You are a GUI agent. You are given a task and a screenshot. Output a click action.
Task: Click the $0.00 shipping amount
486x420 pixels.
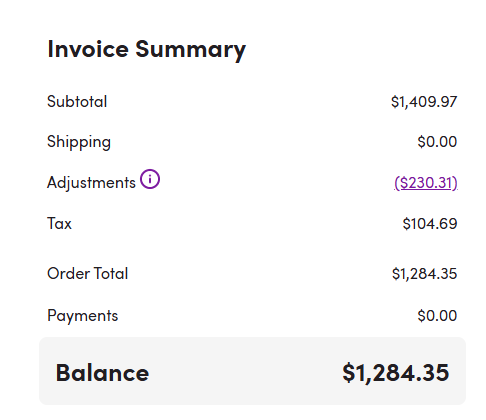(437, 142)
